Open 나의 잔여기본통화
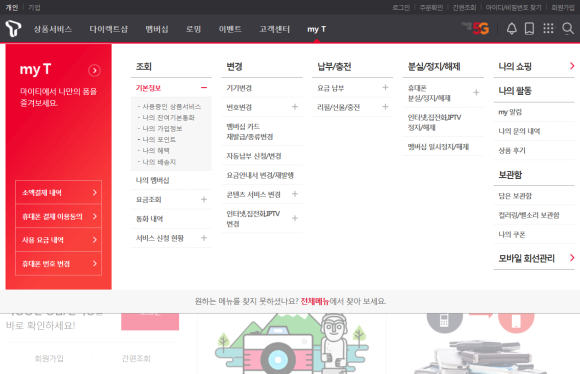The image size is (580, 374). [168, 118]
